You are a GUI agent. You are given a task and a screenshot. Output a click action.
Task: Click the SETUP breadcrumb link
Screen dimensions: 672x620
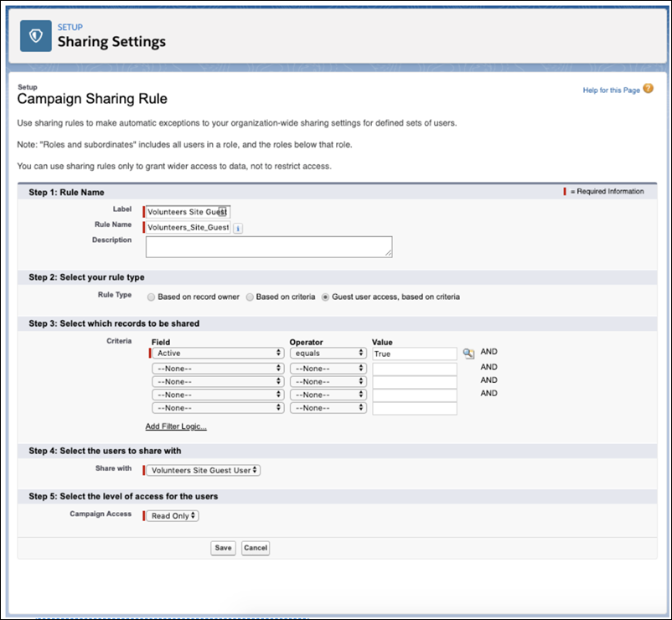(70, 27)
